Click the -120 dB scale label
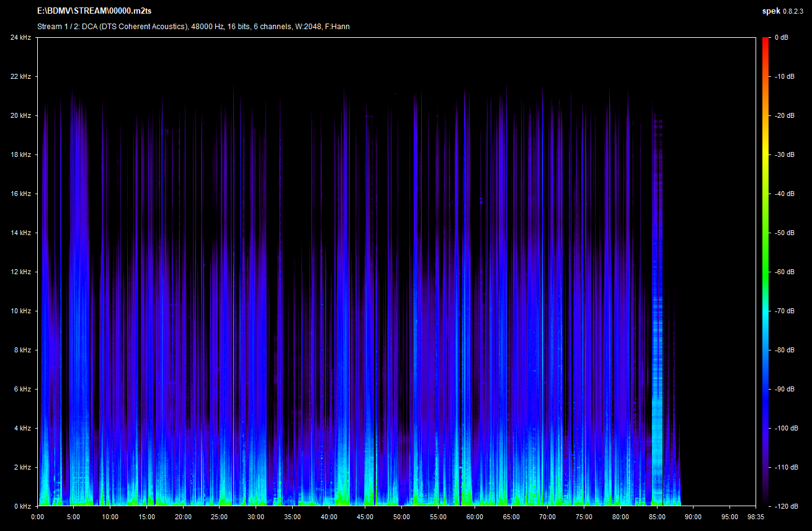812x531 pixels. [785, 506]
